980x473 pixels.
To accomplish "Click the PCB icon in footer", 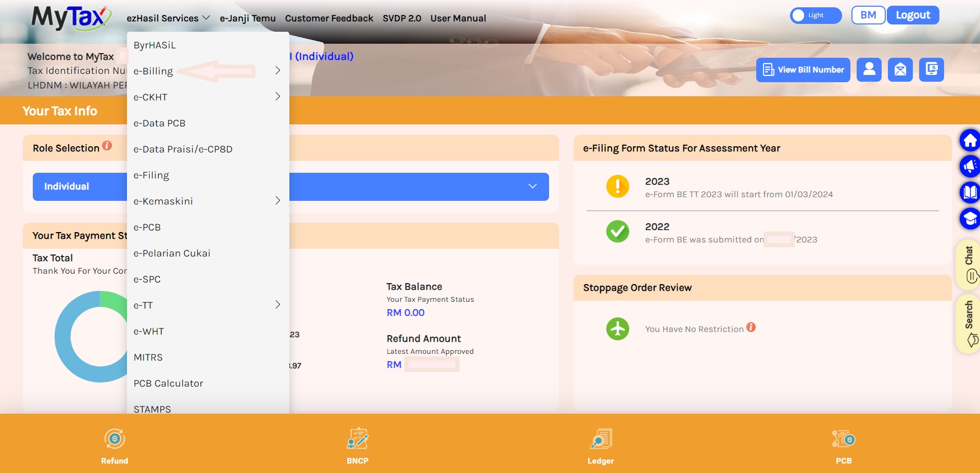I will (x=844, y=439).
